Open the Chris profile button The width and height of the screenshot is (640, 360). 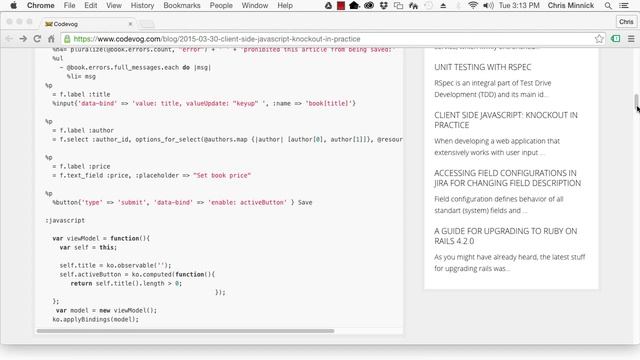(x=626, y=22)
